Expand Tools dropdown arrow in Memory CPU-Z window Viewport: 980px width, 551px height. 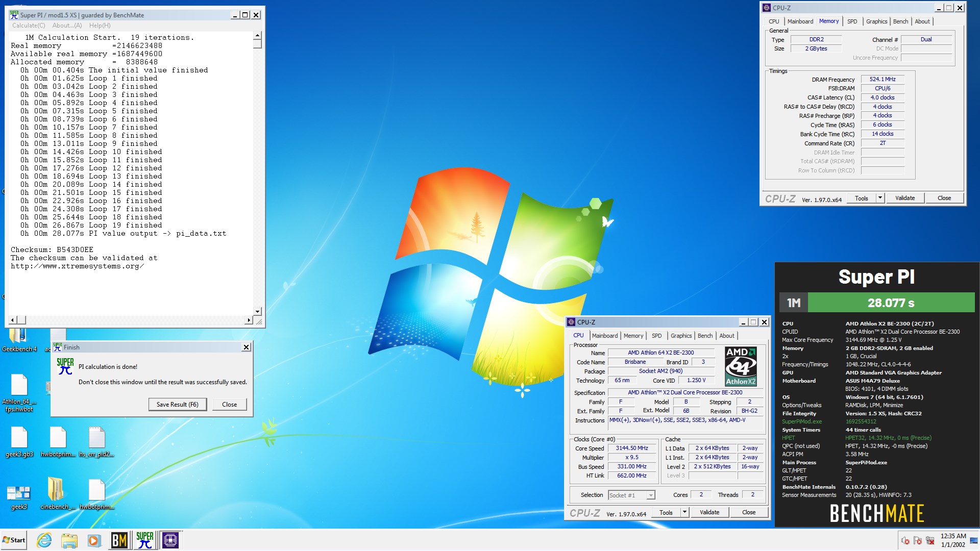click(880, 198)
